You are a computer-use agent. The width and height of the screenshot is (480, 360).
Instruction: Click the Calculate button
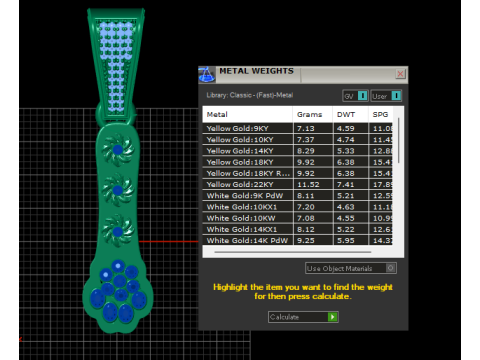[x=303, y=317]
